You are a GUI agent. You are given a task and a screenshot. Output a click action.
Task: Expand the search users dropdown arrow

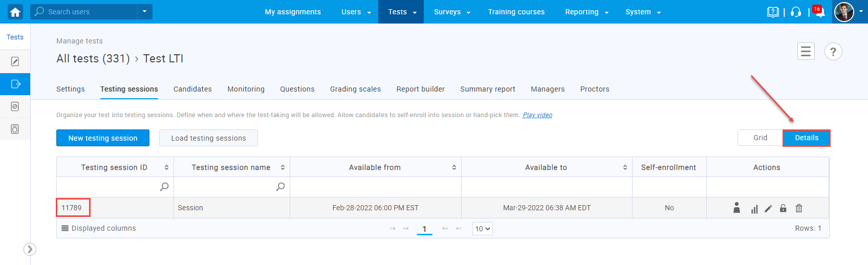pos(144,12)
